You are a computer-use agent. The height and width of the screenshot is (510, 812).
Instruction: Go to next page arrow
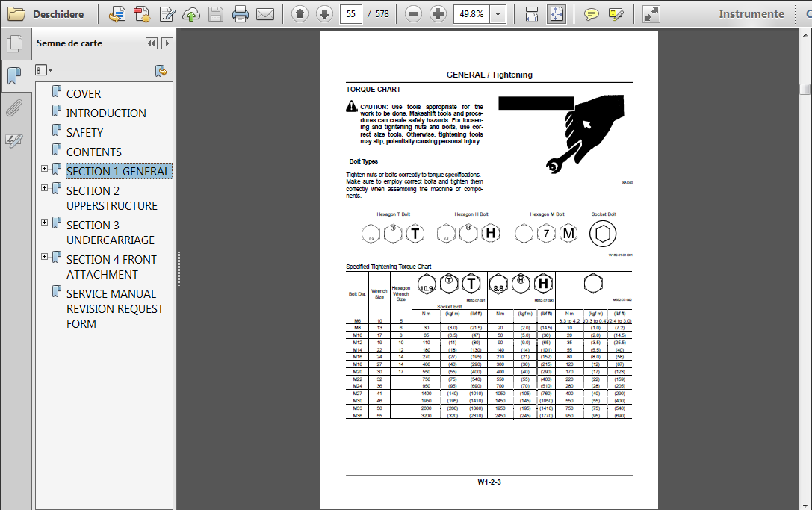tap(325, 14)
